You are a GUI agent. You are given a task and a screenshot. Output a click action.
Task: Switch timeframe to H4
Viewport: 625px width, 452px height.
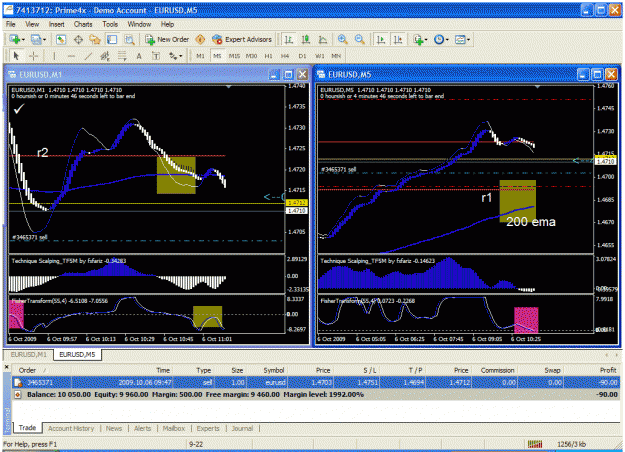click(x=285, y=56)
